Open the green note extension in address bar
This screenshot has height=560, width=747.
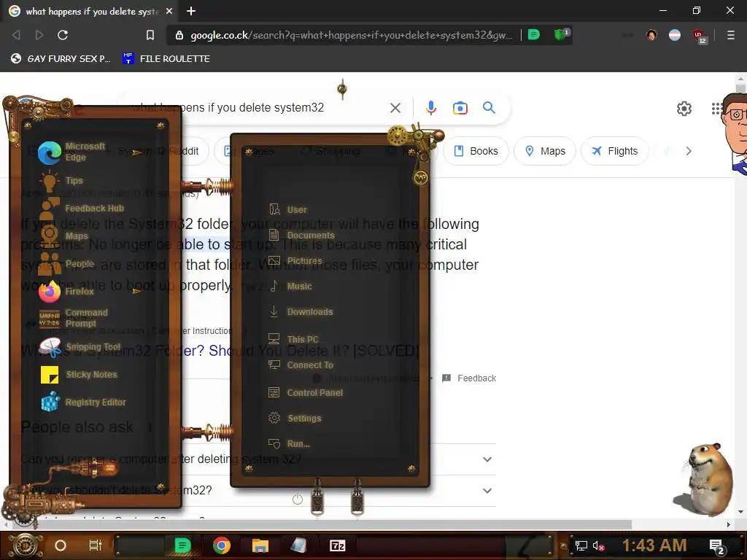pos(534,34)
